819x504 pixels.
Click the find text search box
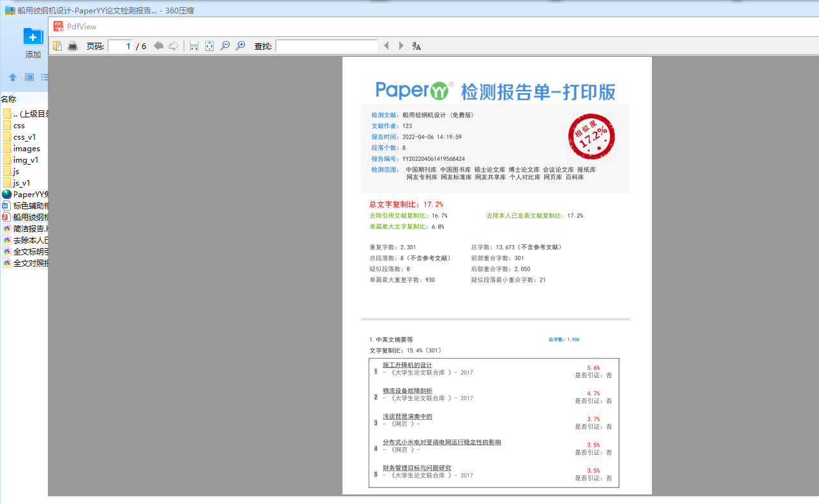coord(327,46)
